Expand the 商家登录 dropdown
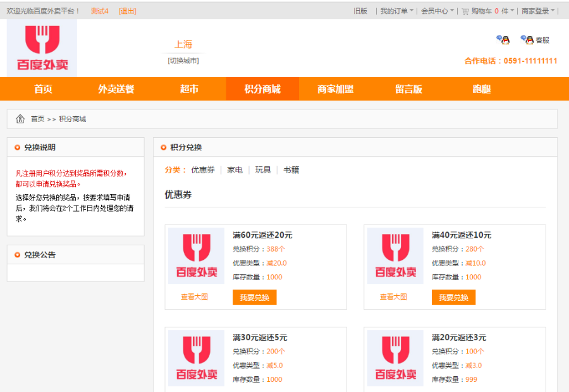The image size is (569, 392). (x=538, y=11)
